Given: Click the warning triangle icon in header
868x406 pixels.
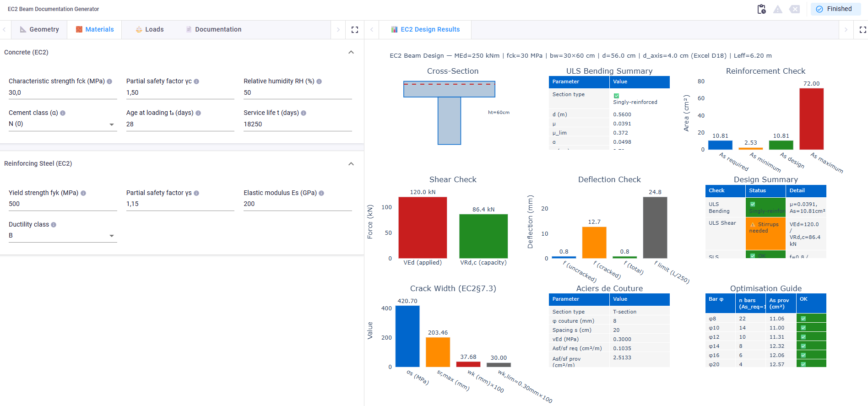Looking at the screenshot, I should [x=778, y=9].
